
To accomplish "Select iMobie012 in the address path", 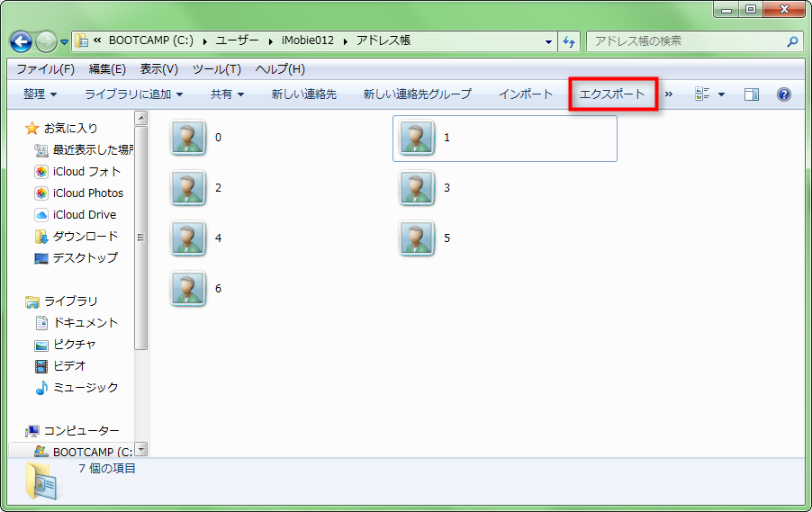I will 308,40.
